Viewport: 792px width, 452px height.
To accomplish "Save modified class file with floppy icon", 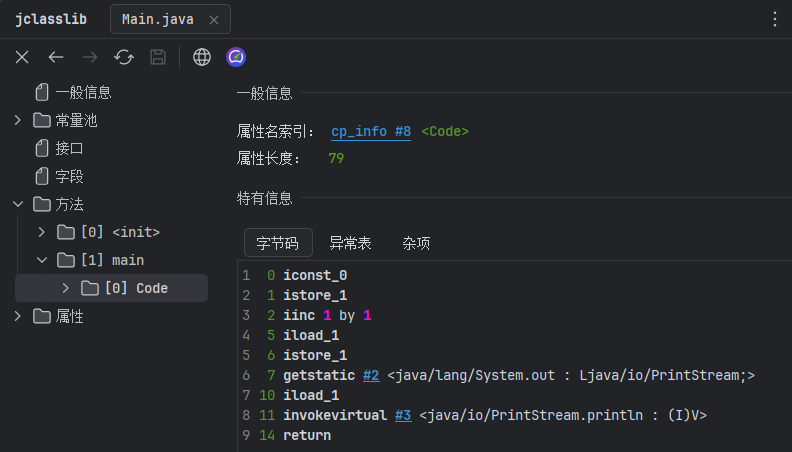I will [x=158, y=57].
